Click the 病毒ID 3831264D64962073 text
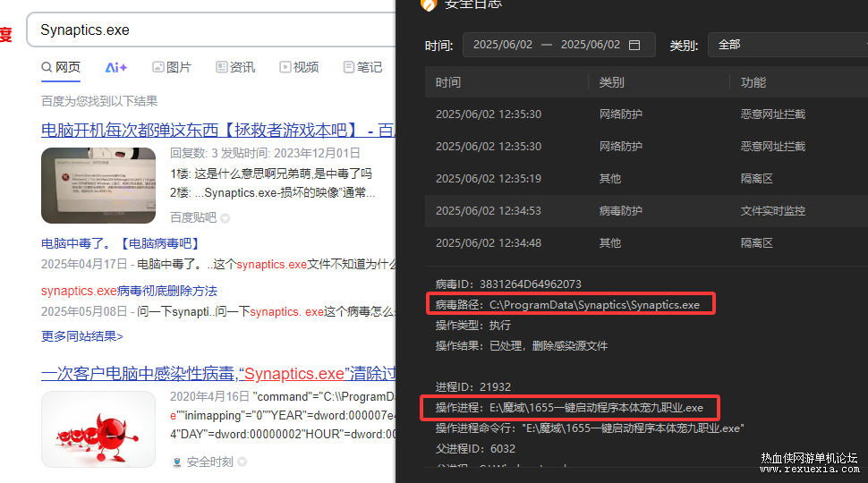The image size is (868, 483). (508, 284)
